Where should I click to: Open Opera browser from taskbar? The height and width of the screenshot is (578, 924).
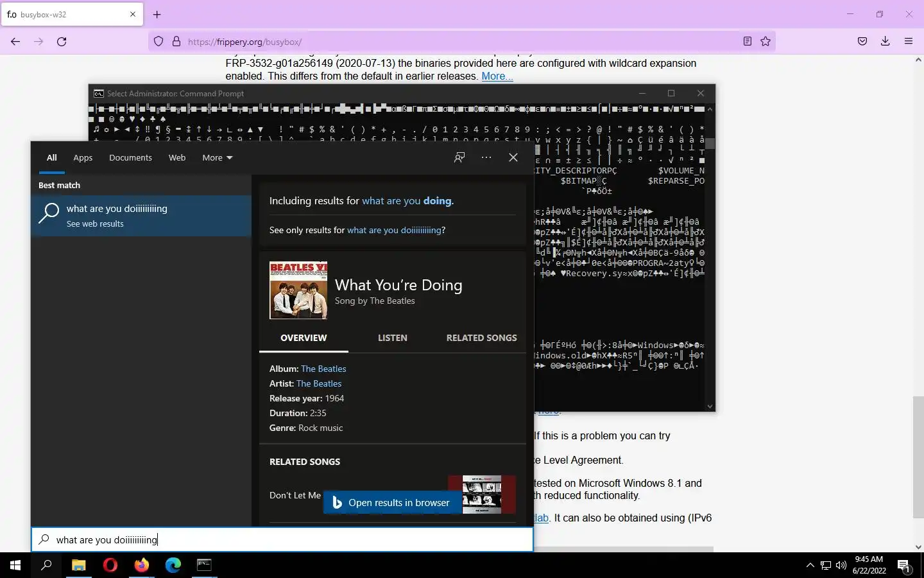110,565
